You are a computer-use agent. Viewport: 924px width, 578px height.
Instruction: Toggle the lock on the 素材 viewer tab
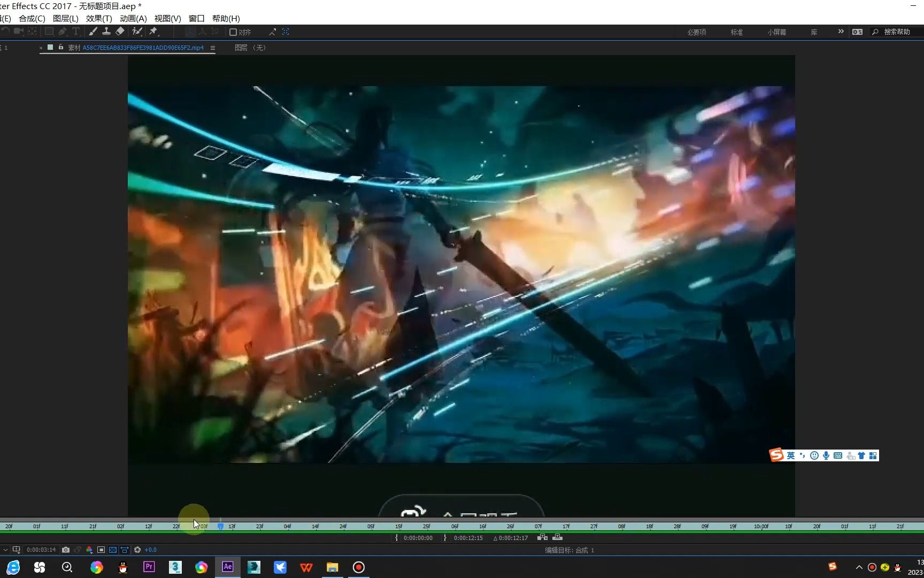point(61,47)
